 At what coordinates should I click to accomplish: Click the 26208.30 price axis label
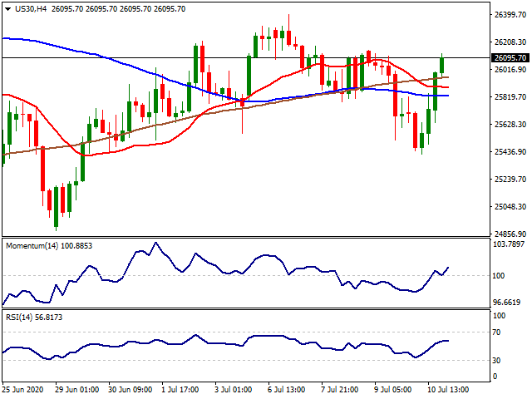point(510,42)
